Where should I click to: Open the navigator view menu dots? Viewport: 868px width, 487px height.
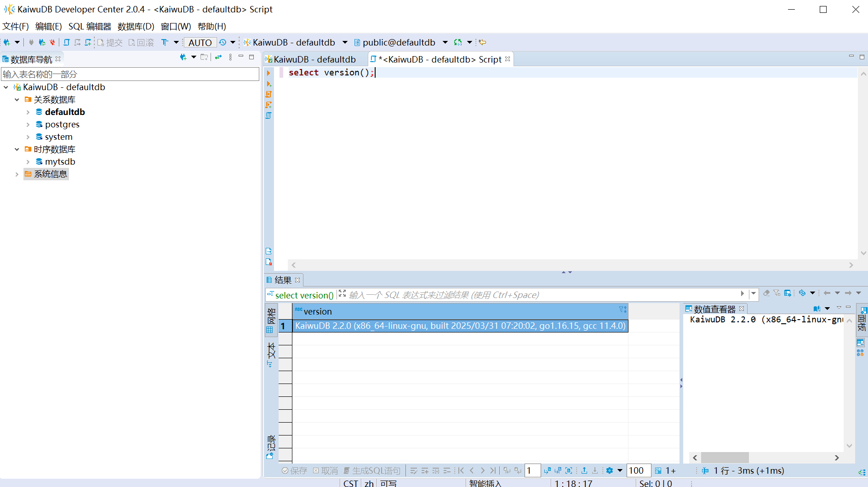230,57
